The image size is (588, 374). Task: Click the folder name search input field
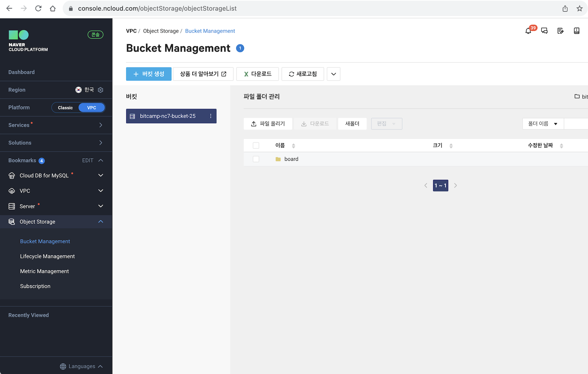point(576,124)
